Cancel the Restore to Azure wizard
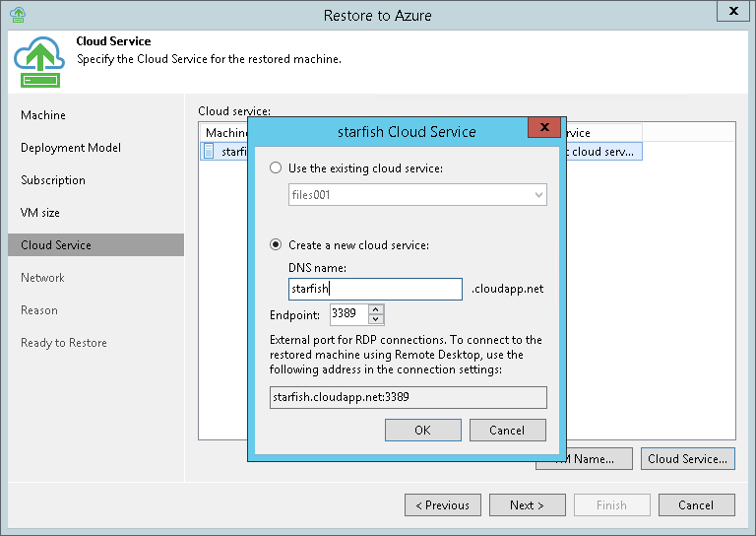The image size is (756, 536). (x=697, y=504)
